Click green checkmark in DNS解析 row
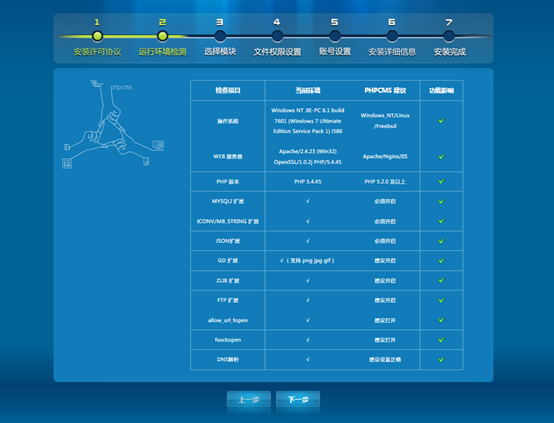The width and height of the screenshot is (554, 423). click(x=441, y=359)
